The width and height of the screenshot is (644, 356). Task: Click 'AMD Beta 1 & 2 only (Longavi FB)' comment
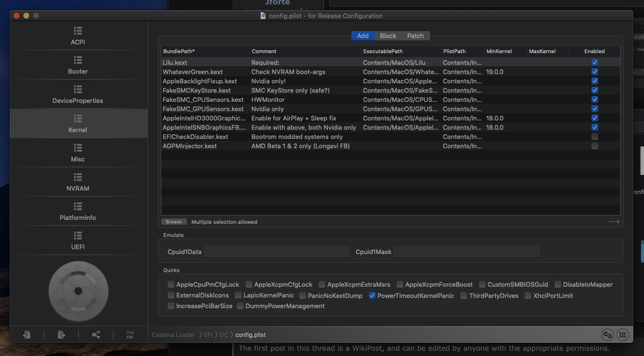[301, 146]
